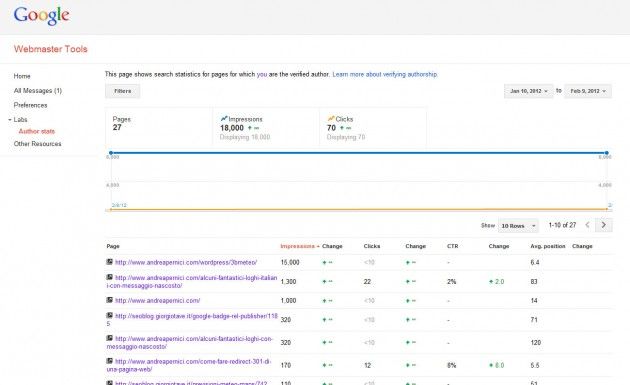Go to Home in the sidebar
Image resolution: width=630 pixels, height=385 pixels.
[x=22, y=76]
